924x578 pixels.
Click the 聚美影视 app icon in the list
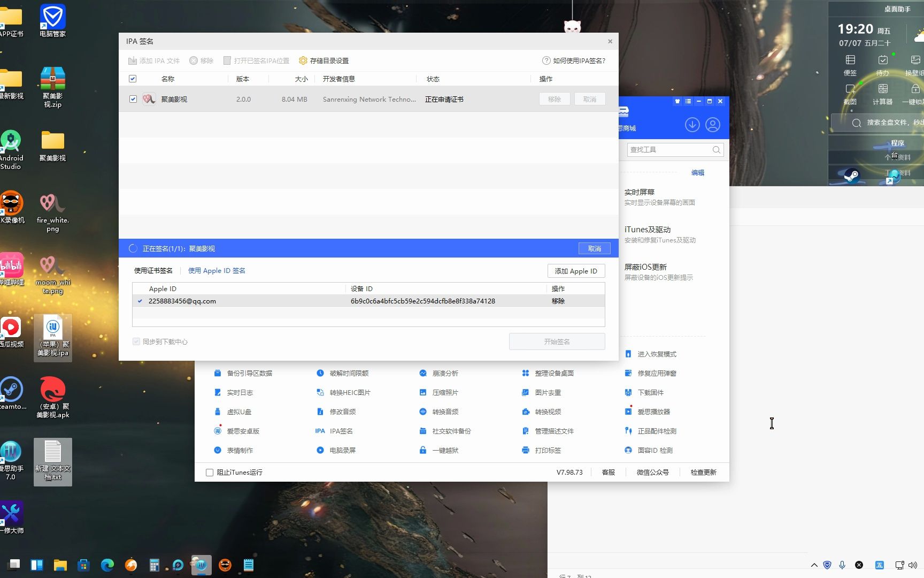click(x=149, y=99)
